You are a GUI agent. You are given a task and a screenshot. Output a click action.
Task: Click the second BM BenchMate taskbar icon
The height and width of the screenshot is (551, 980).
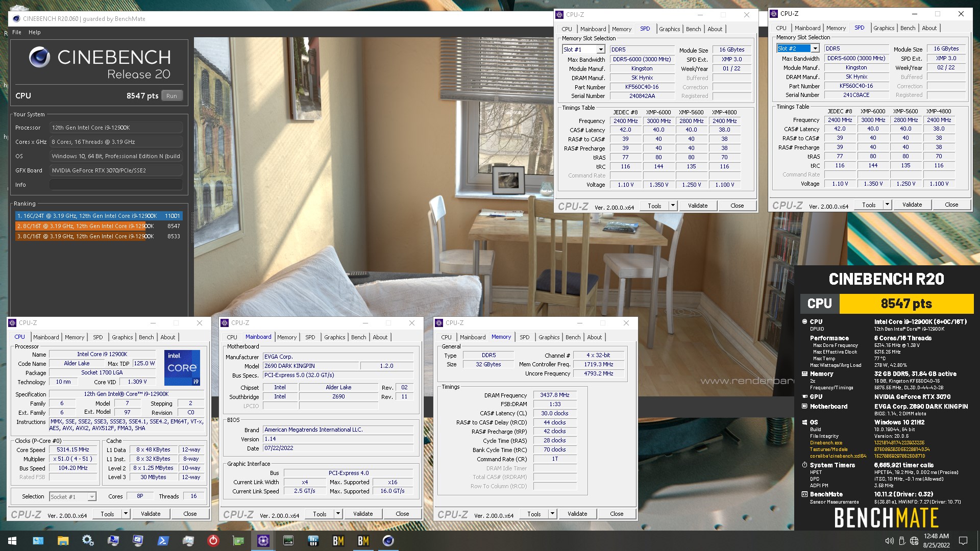[363, 541]
